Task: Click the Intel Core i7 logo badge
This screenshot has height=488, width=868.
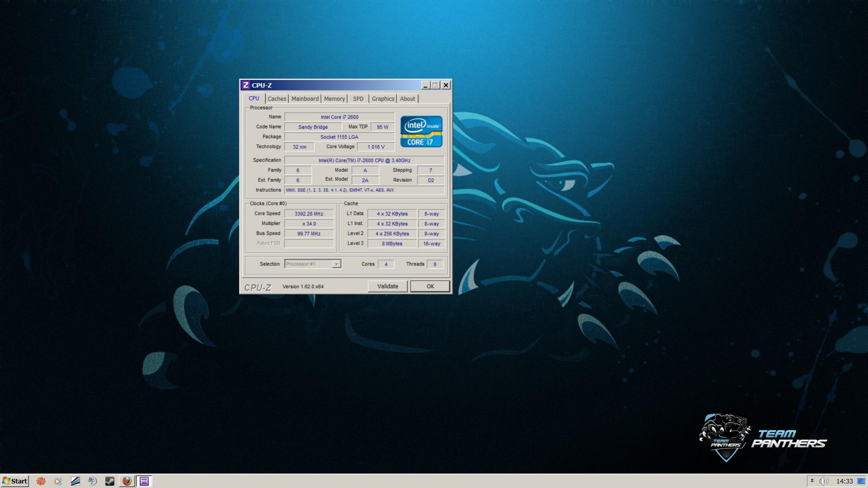Action: tap(421, 132)
